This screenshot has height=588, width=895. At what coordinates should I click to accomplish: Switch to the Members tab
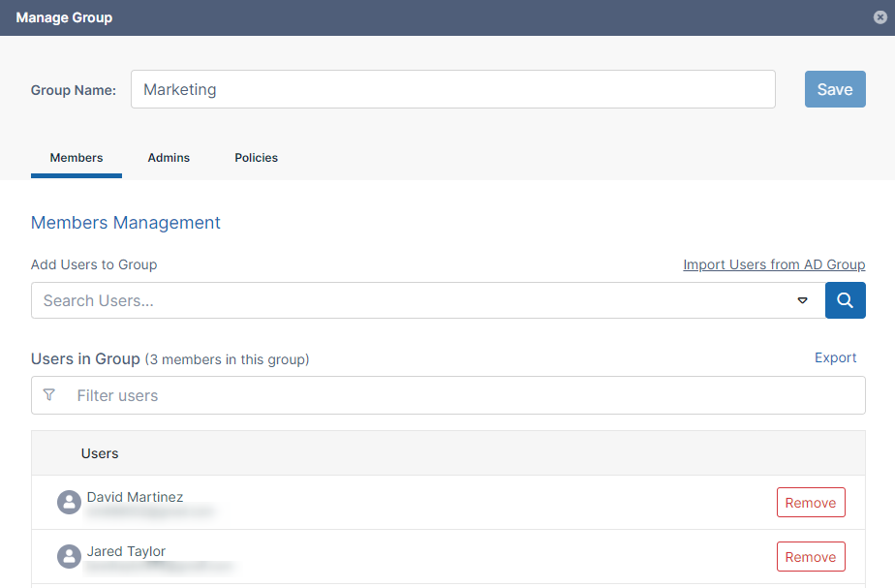click(77, 158)
